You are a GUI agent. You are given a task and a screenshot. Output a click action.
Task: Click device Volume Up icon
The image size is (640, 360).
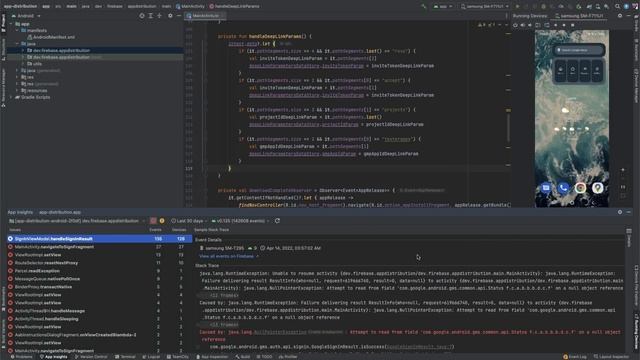522,25
